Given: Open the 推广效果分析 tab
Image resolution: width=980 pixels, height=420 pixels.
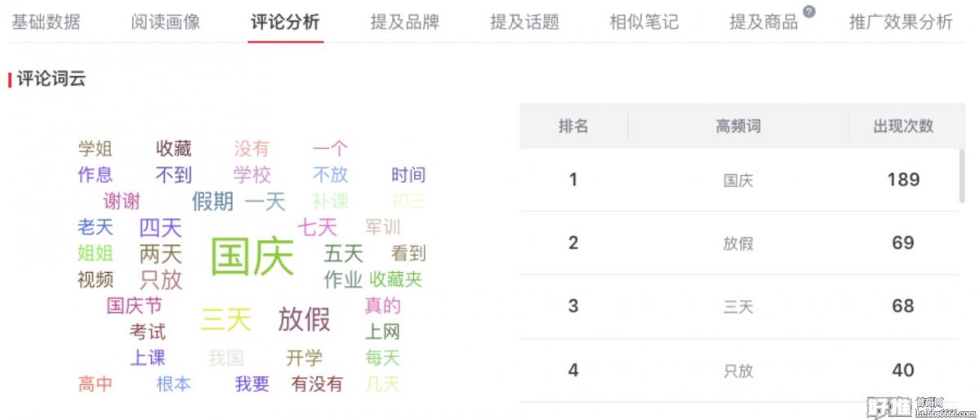Looking at the screenshot, I should [901, 22].
